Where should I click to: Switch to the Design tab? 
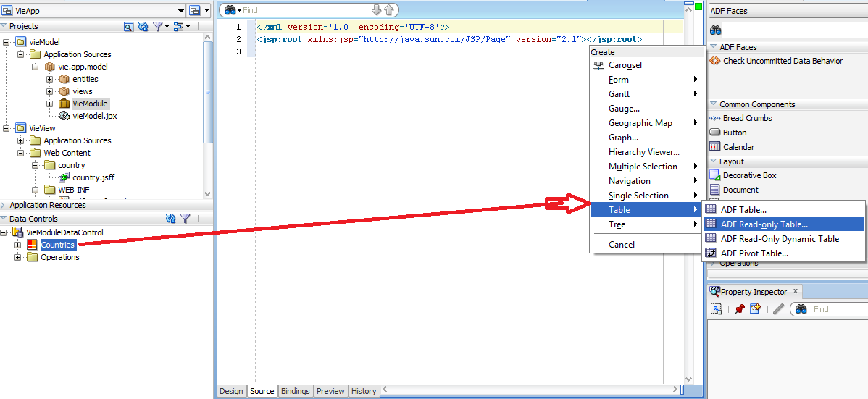[231, 391]
